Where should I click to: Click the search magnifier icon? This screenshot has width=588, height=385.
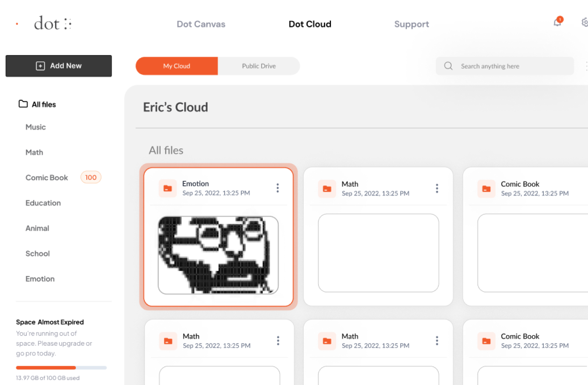[448, 66]
